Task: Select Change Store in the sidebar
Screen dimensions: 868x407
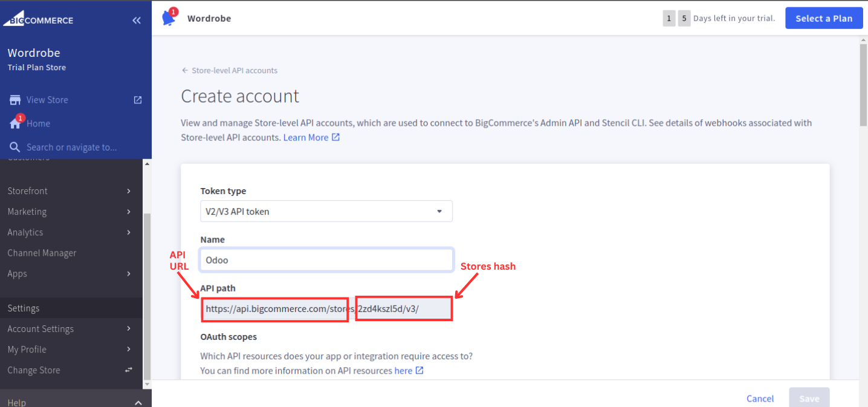Action: [34, 370]
